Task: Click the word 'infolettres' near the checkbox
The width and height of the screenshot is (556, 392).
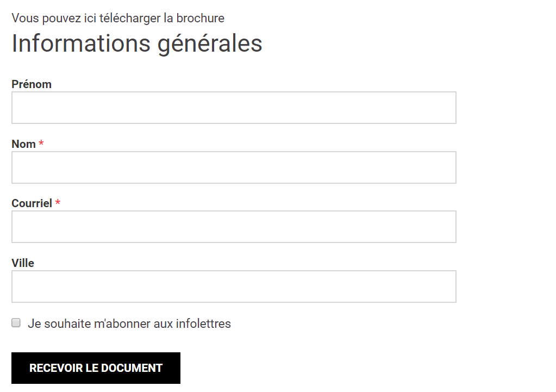Action: pos(203,324)
